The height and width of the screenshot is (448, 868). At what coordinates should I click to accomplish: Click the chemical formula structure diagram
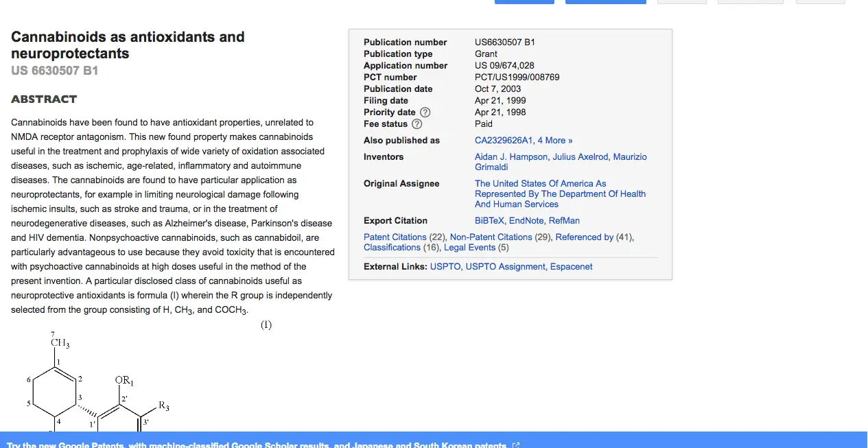(96, 384)
